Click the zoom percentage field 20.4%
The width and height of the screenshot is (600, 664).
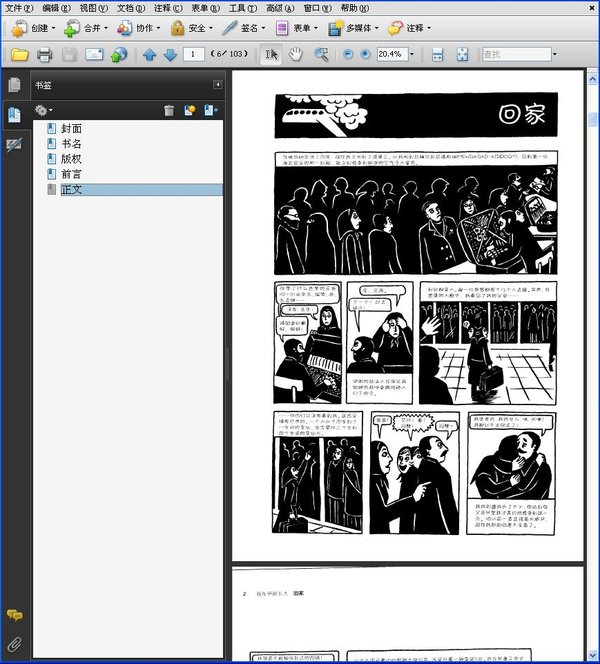click(x=392, y=54)
